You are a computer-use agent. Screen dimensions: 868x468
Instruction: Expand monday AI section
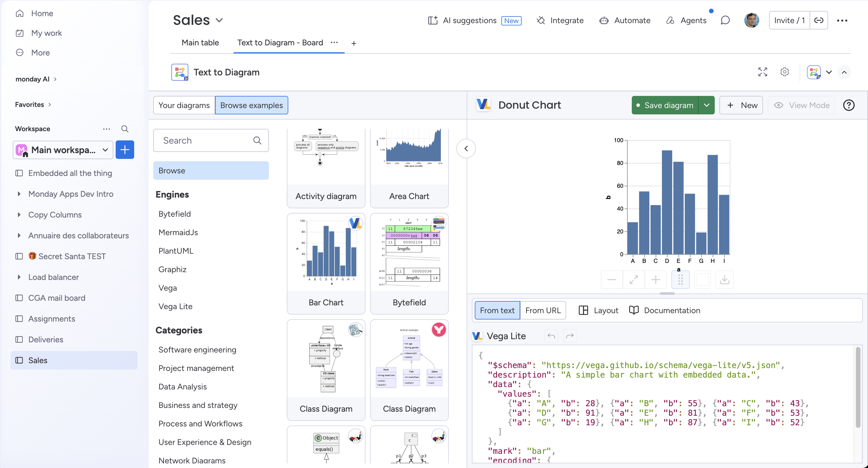(55, 79)
